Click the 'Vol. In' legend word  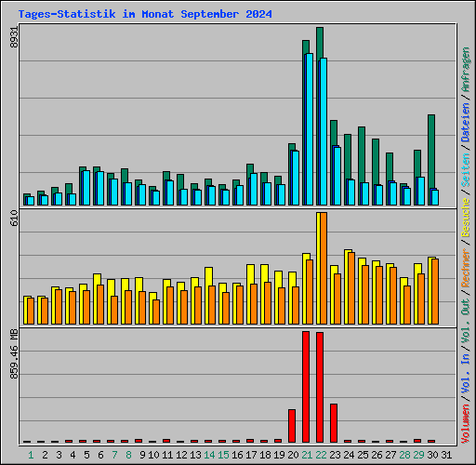pyautogui.click(x=466, y=374)
